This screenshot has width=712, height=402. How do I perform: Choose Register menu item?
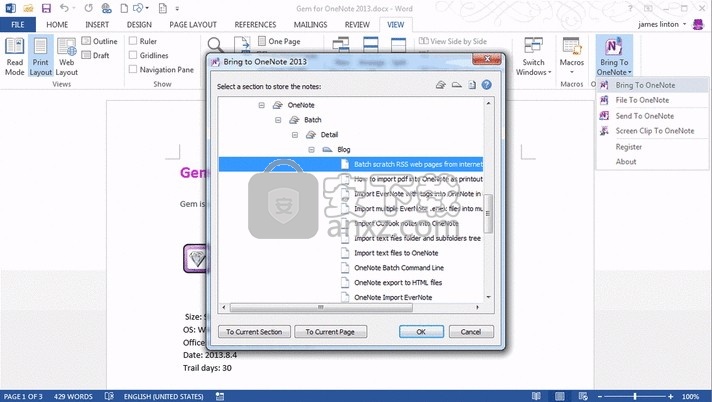[653, 147]
